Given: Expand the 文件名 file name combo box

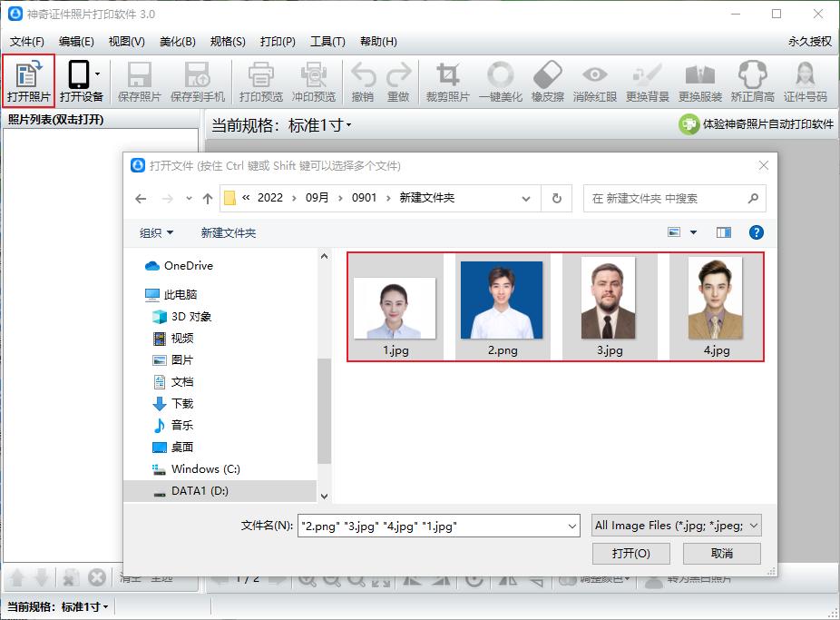Looking at the screenshot, I should pyautogui.click(x=572, y=525).
